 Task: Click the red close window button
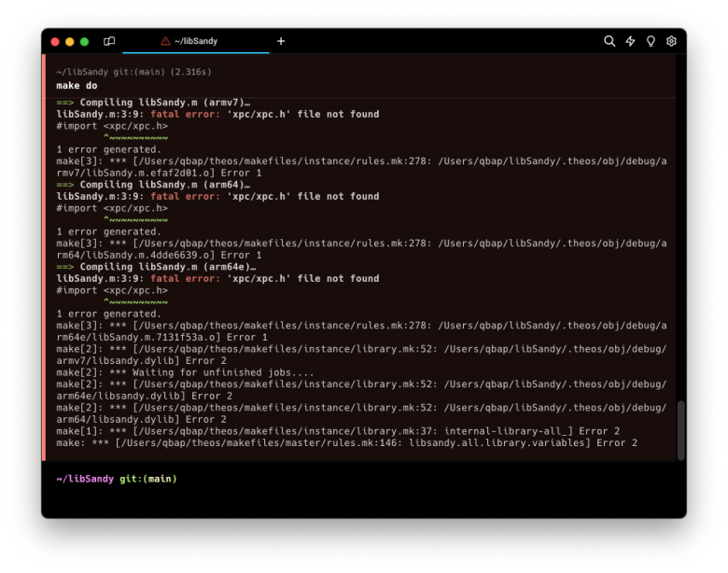click(x=55, y=42)
